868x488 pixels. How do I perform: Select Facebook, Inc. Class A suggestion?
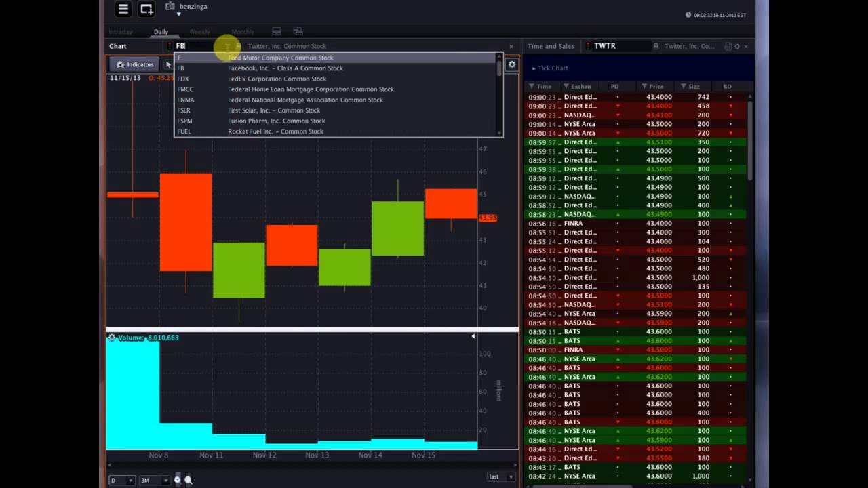click(x=336, y=68)
